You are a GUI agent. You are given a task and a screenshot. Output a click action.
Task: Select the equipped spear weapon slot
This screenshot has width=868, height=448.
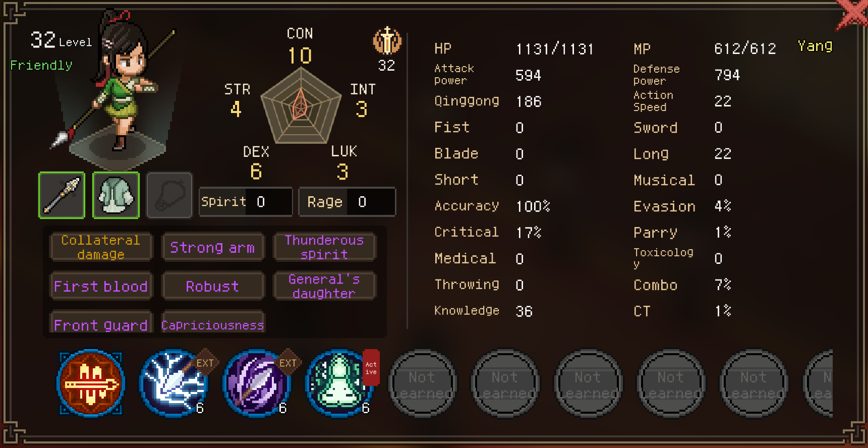coord(62,195)
